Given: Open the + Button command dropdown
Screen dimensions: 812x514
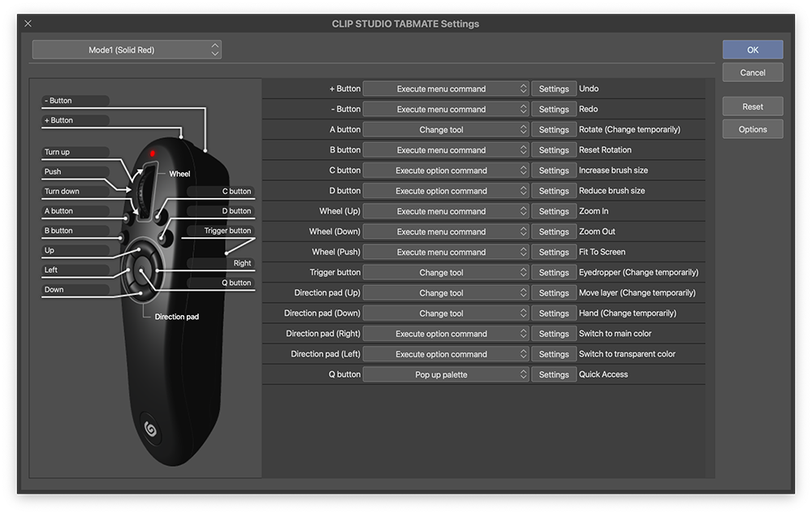Looking at the screenshot, I should click(x=446, y=89).
